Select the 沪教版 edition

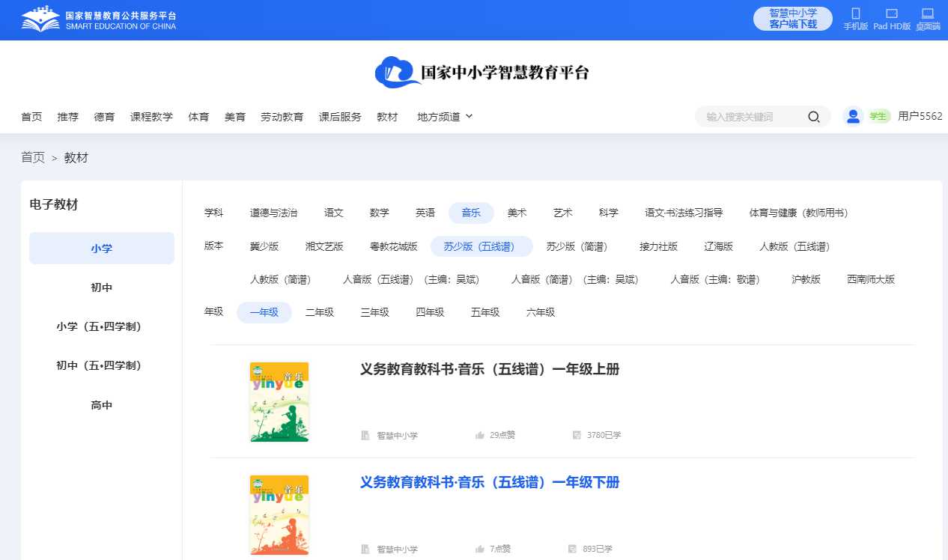[x=806, y=279]
